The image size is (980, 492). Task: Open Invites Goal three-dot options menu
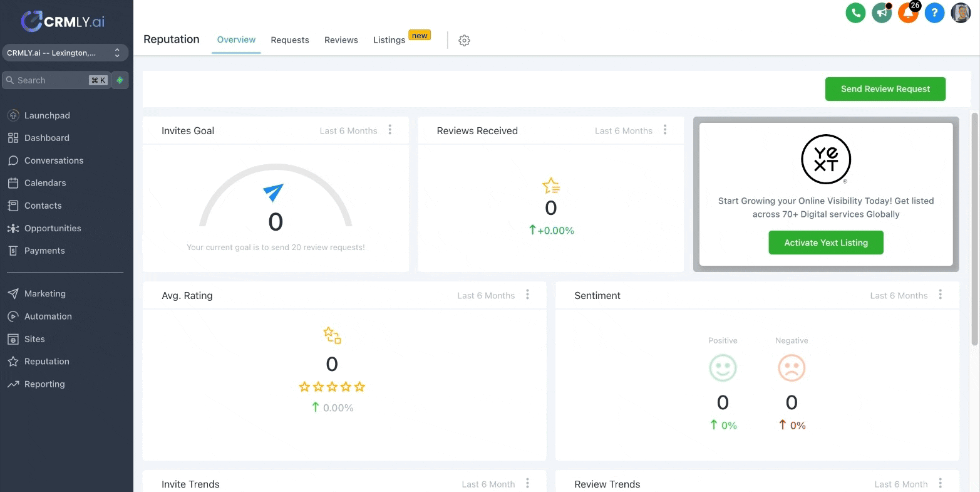pyautogui.click(x=390, y=130)
